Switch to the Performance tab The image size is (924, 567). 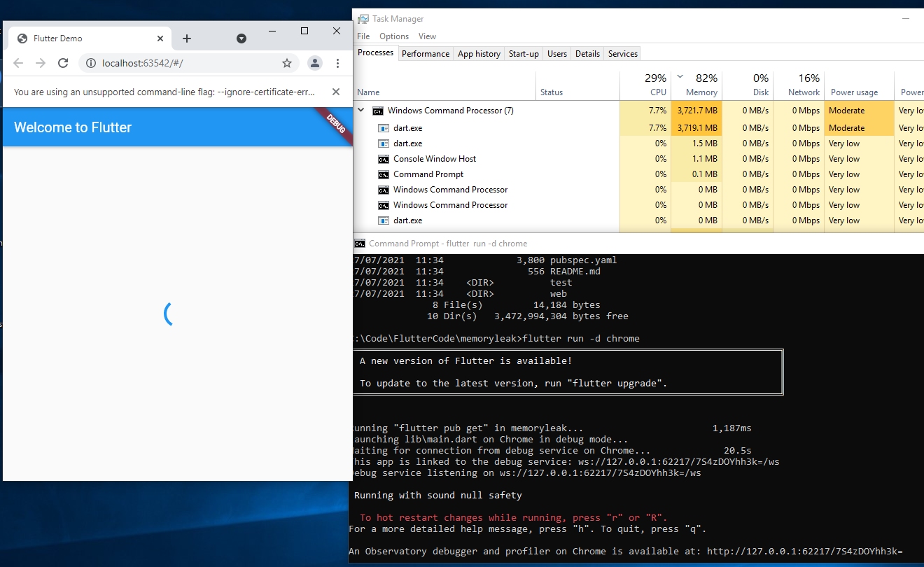pyautogui.click(x=425, y=52)
